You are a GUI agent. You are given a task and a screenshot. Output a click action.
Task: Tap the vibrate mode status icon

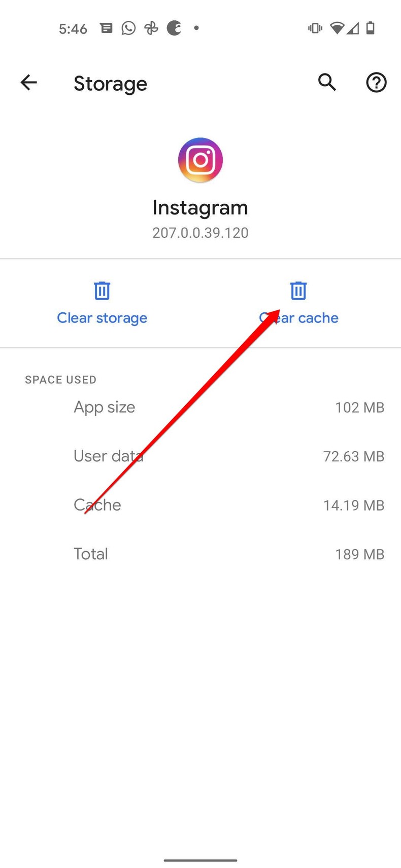pos(315,28)
